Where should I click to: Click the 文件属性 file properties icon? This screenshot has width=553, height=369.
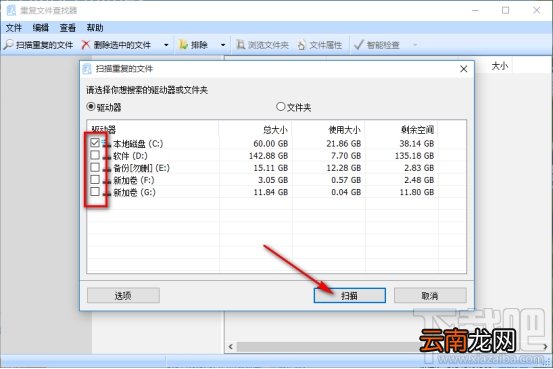point(302,45)
